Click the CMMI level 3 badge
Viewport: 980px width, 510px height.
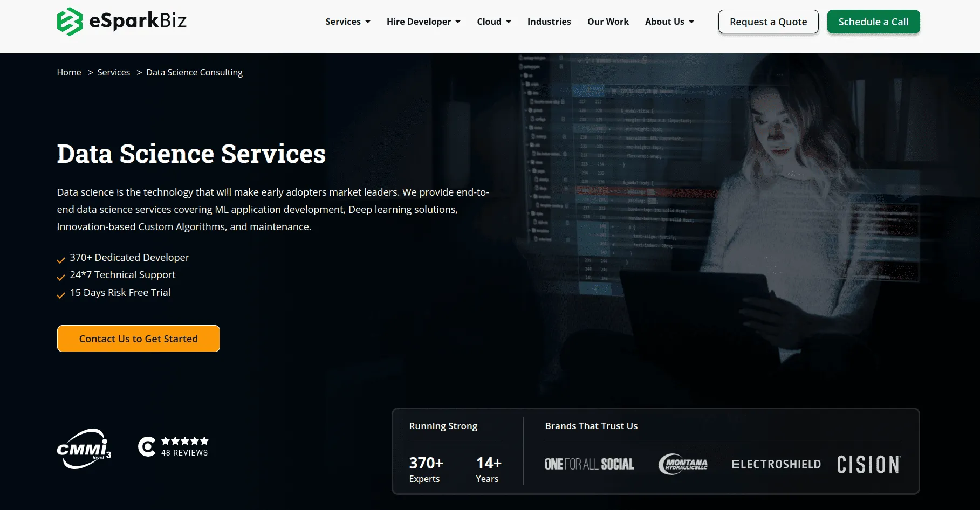pos(84,449)
